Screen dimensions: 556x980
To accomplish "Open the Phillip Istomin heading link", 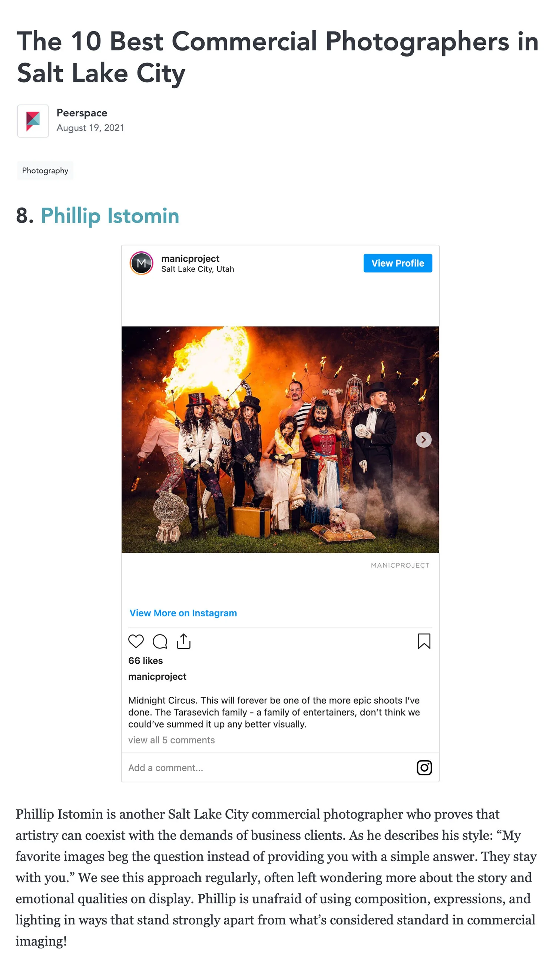I will click(x=110, y=215).
